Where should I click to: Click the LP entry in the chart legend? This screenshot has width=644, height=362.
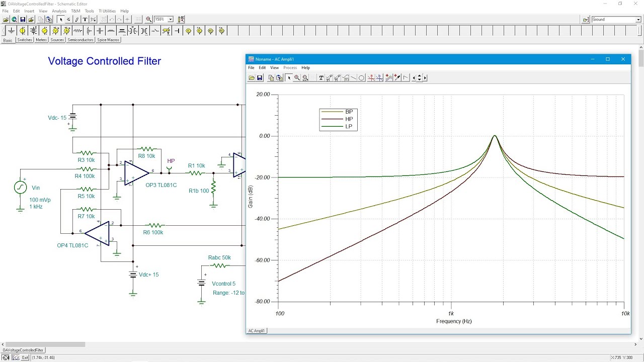338,127
